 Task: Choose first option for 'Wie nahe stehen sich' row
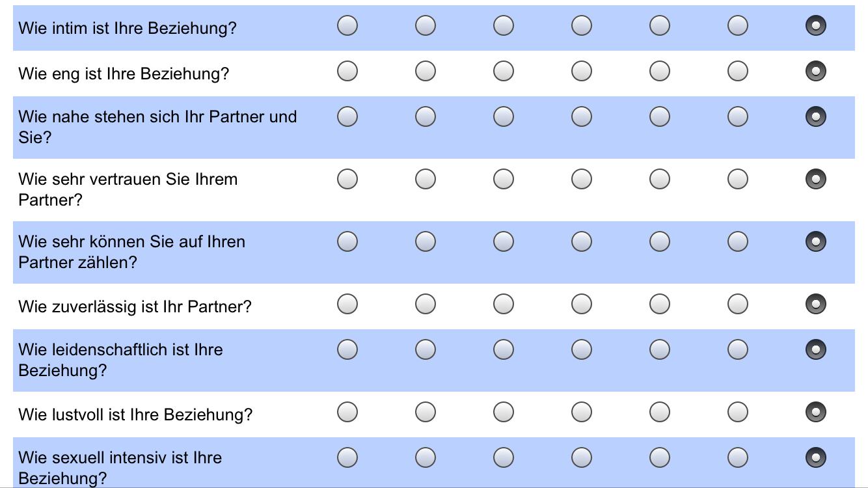coord(347,116)
